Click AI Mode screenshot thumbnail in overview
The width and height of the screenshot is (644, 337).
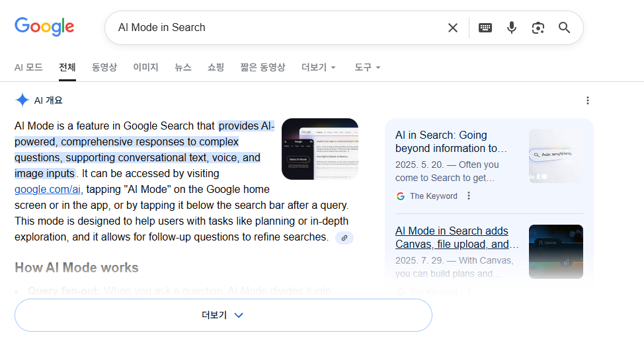coord(320,149)
